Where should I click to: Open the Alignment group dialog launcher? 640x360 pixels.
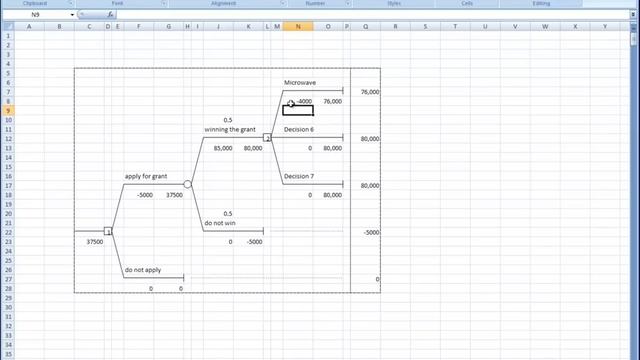point(283,3)
